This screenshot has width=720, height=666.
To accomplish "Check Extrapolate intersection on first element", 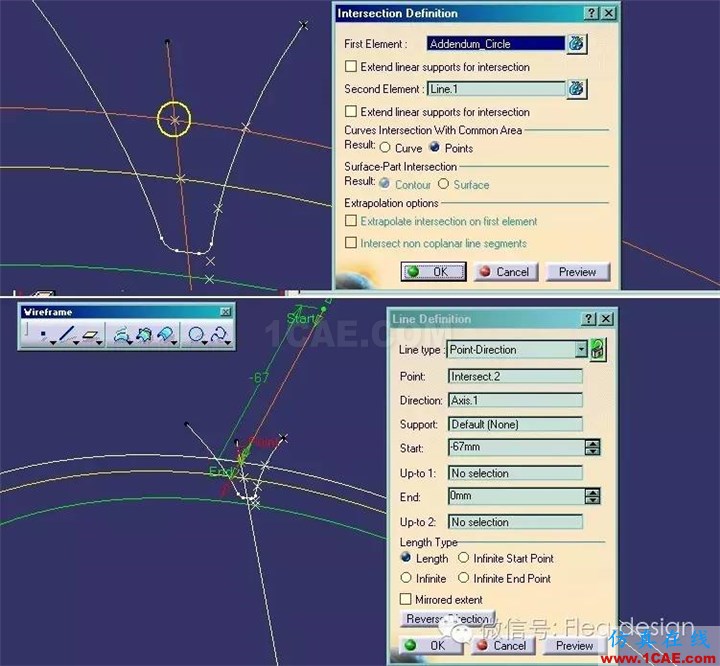I will tap(351, 220).
